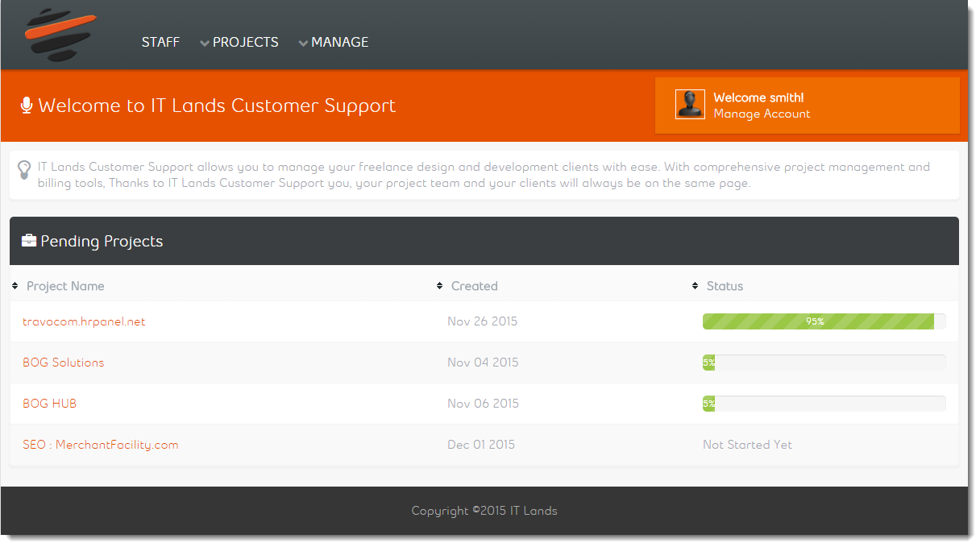This screenshot has width=980, height=547.
Task: Open the SEO : MerchantFacility.com project
Action: click(x=101, y=445)
